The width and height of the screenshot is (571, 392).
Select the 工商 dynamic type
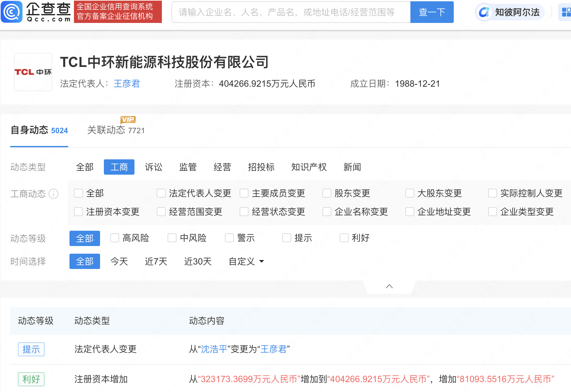pyautogui.click(x=119, y=167)
